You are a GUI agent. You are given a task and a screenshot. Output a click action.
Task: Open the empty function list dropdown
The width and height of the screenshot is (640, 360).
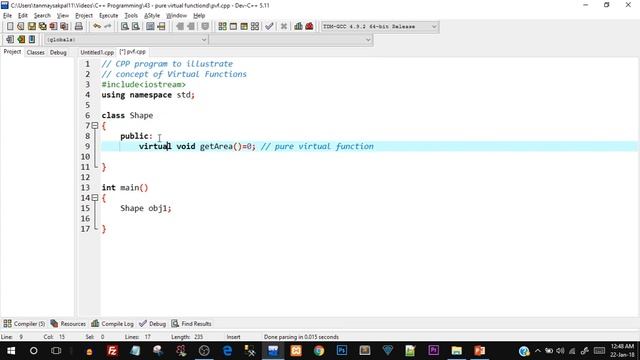click(291, 40)
